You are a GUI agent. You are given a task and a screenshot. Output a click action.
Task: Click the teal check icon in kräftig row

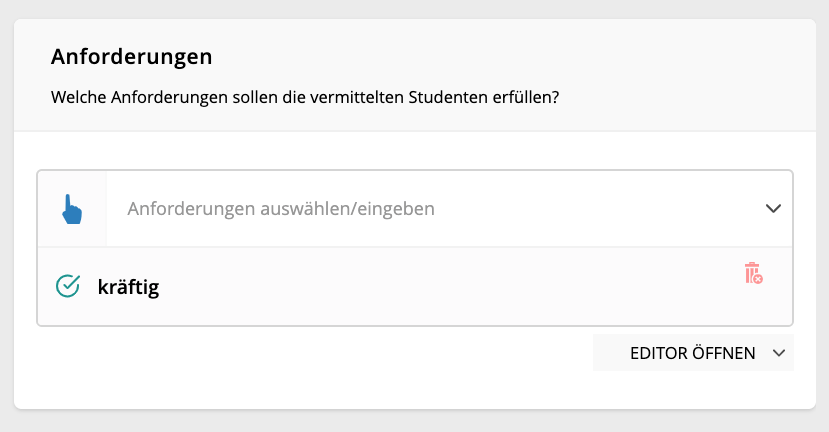pos(68,286)
